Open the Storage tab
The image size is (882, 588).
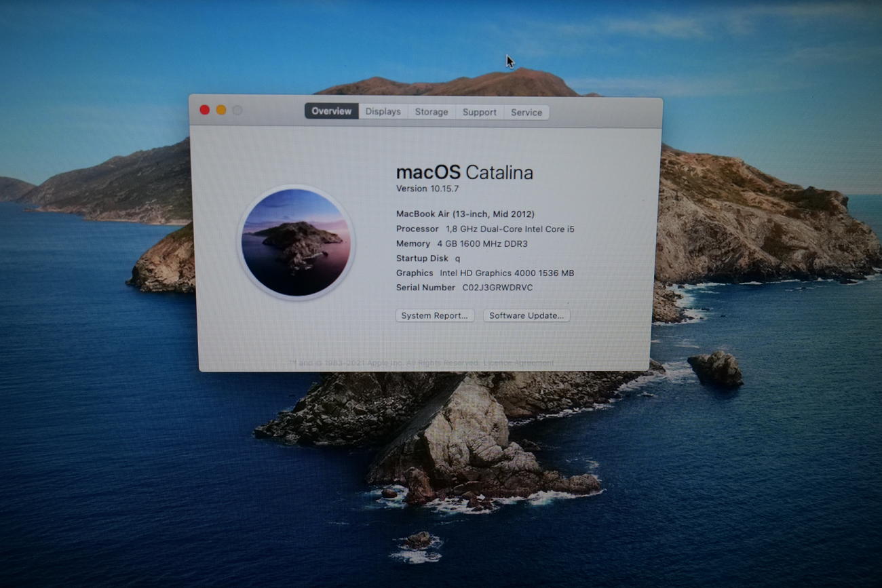432,112
